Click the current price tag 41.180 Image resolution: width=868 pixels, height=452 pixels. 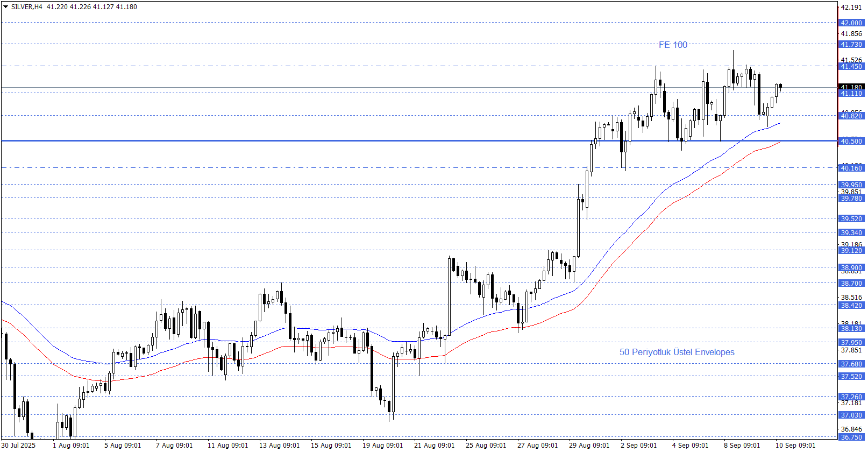851,87
